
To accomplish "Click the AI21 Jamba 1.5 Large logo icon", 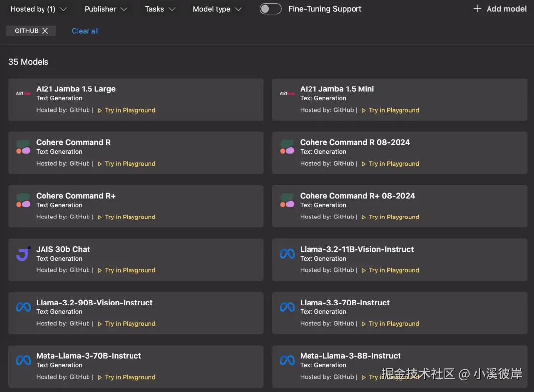I will coord(23,93).
